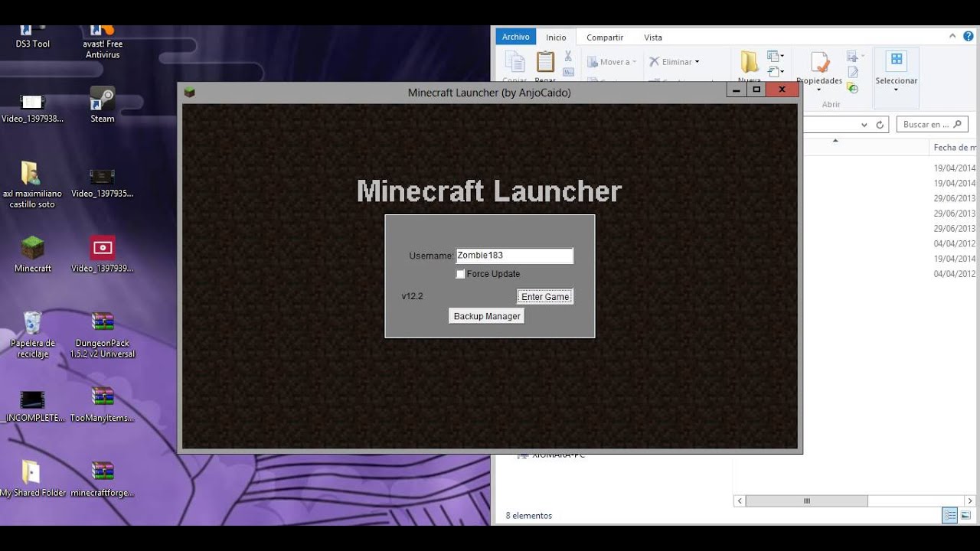Select the minecraftforge archive on the desktop
This screenshot has height=551, width=980.
point(102,479)
